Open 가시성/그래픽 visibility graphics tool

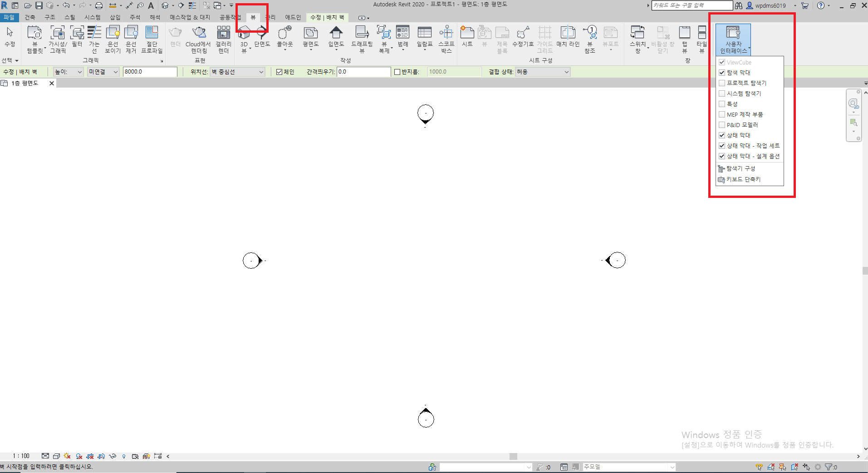point(58,40)
